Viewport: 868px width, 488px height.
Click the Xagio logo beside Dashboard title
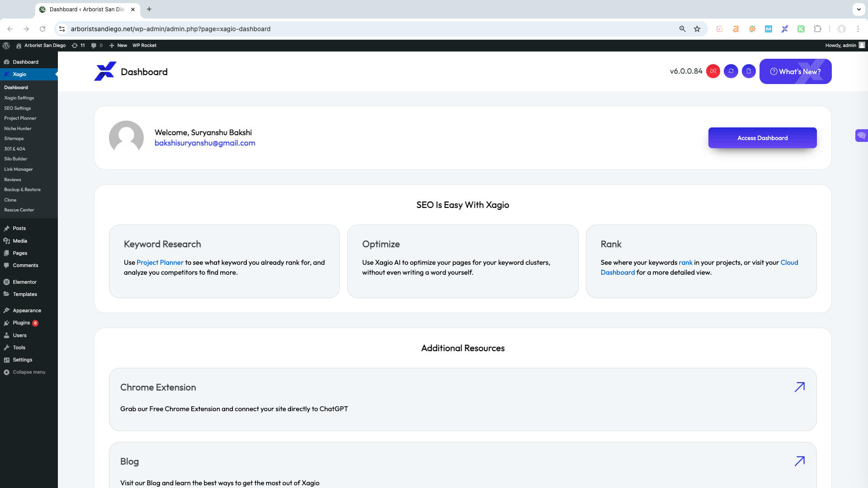pos(105,71)
